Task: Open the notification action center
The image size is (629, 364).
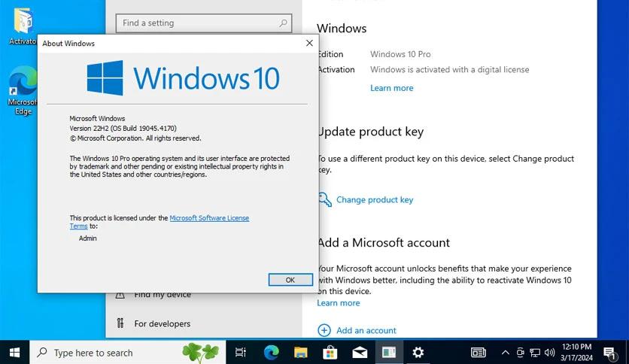Action: 609,352
